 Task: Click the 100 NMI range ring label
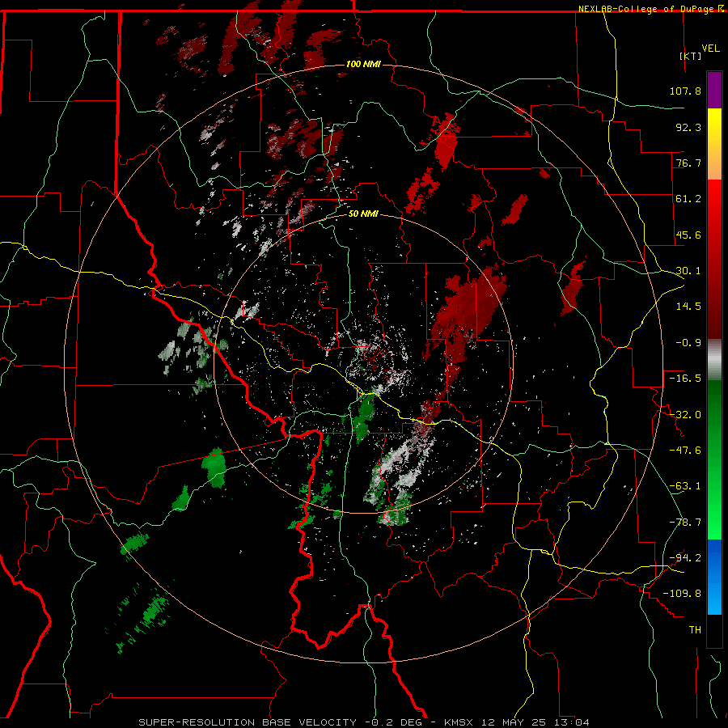point(363,64)
